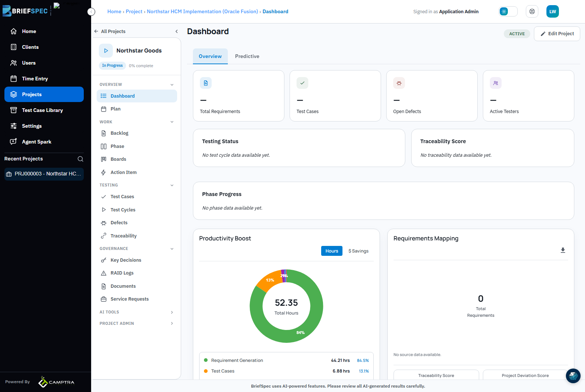
Task: Click the Boards kanban icon
Action: click(x=104, y=159)
